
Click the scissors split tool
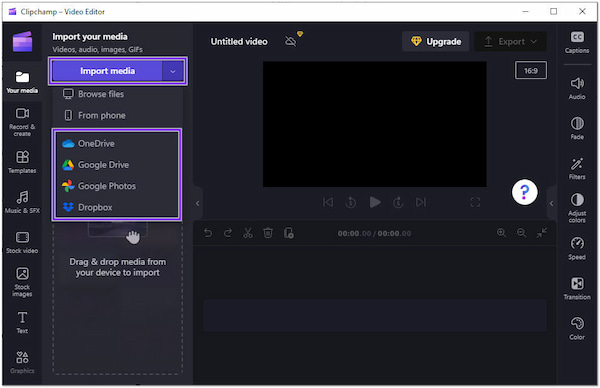[248, 233]
